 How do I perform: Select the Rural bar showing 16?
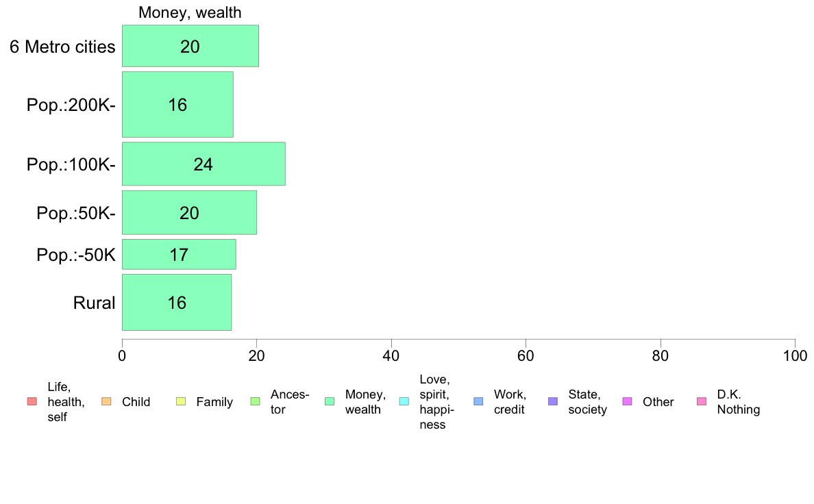click(x=177, y=302)
